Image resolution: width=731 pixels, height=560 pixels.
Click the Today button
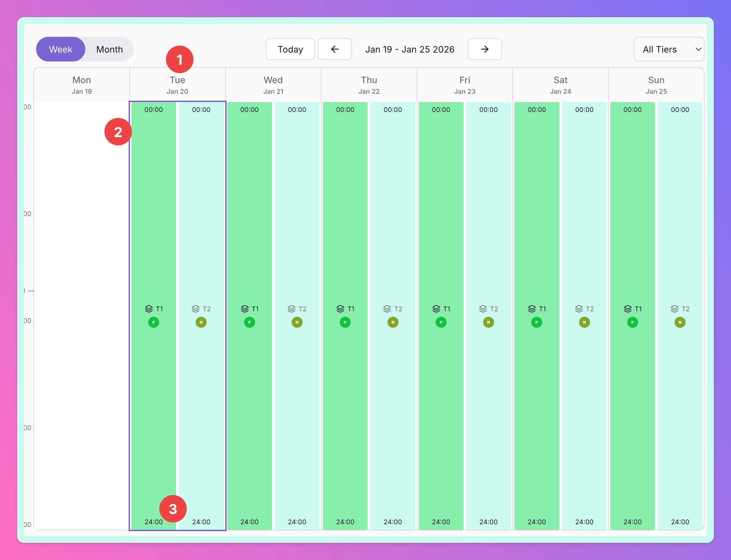[290, 49]
